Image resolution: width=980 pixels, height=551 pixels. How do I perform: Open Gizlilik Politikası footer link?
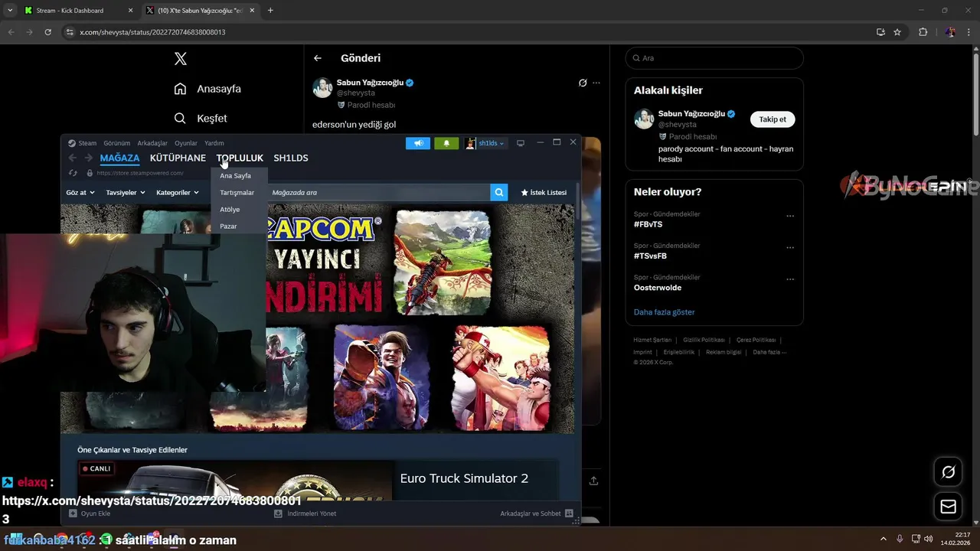(x=704, y=340)
